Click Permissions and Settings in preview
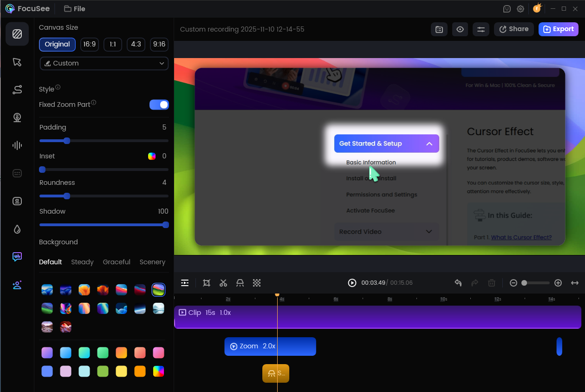The image size is (585, 392). (382, 195)
